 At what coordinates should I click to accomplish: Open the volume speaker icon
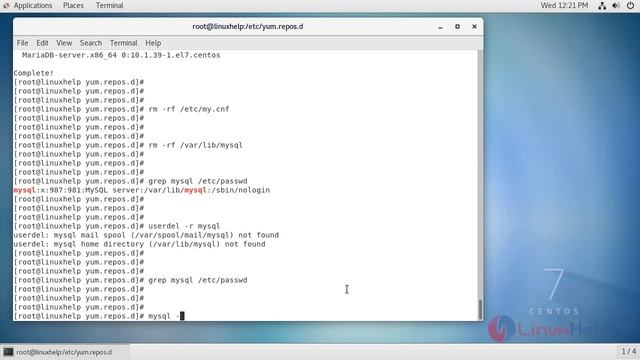[616, 6]
